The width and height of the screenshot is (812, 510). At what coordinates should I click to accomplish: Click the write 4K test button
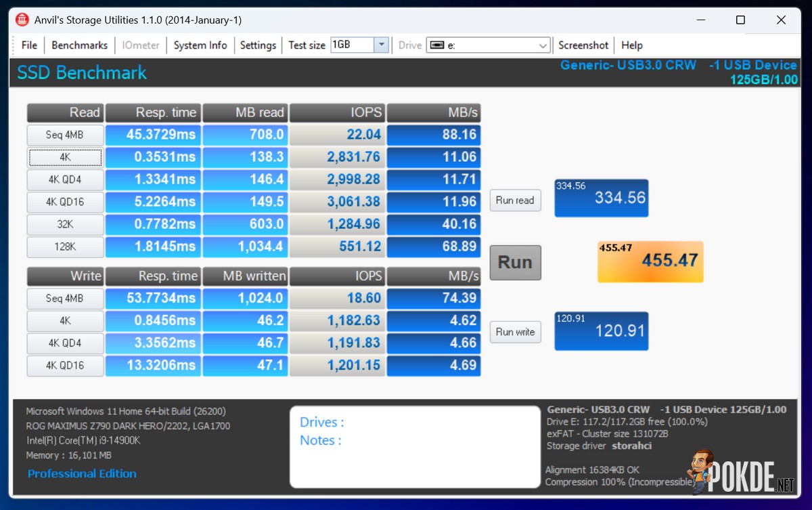pos(65,321)
